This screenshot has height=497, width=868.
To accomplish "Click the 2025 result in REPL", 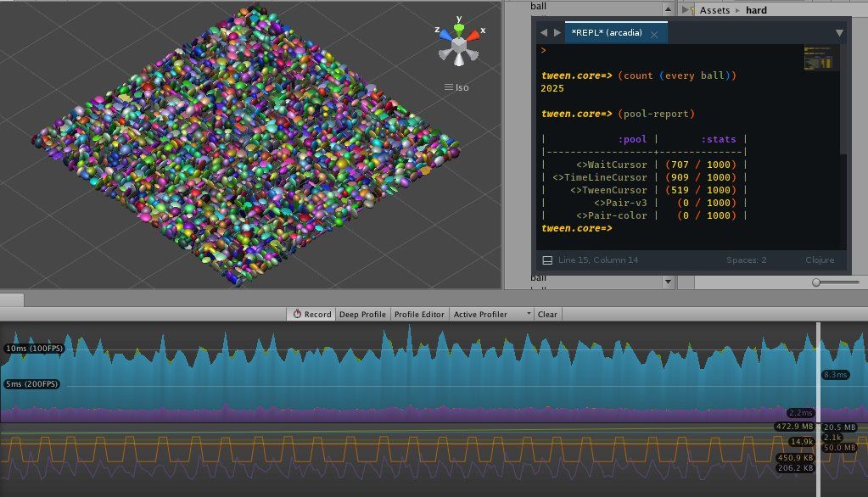I will pyautogui.click(x=552, y=88).
